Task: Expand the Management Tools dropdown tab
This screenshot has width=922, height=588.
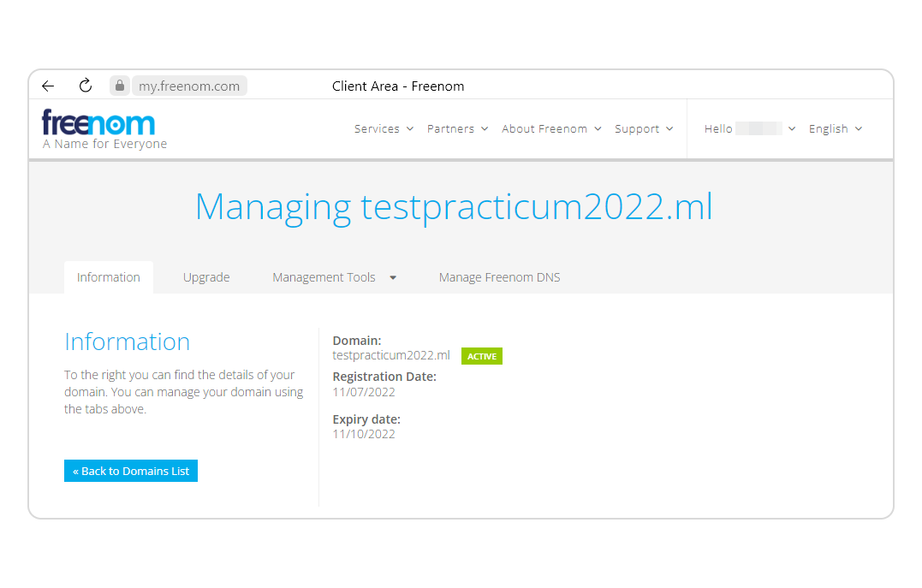Action: (334, 277)
